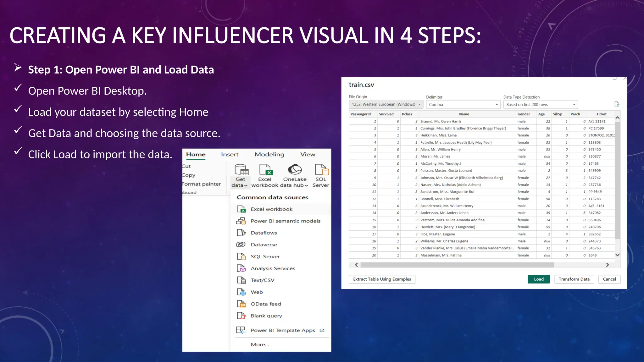Open the OneLake data hub dropdown
644x362 pixels.
coord(295,176)
